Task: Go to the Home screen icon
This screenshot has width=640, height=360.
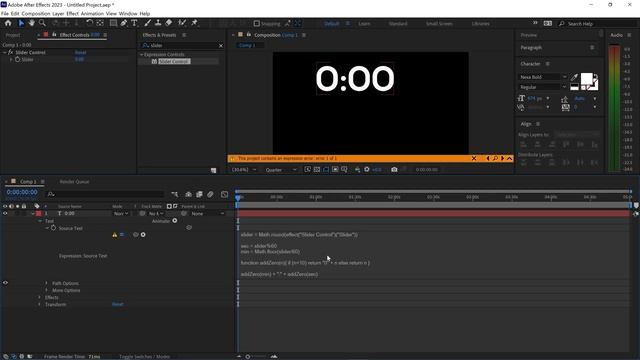Action: point(8,23)
